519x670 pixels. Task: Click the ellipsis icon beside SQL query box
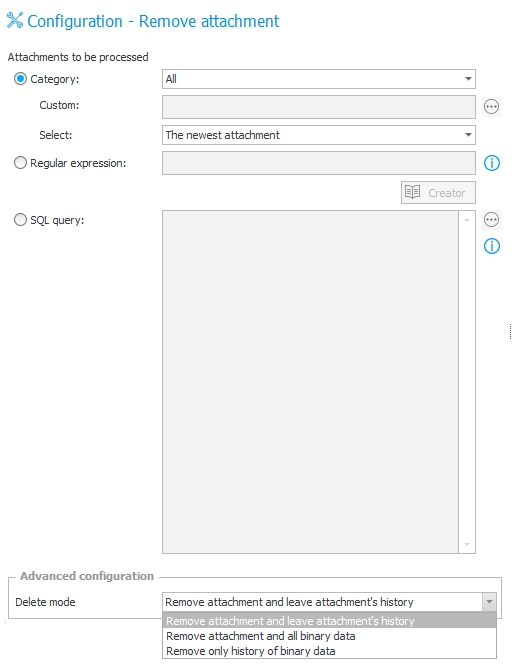tap(491, 220)
